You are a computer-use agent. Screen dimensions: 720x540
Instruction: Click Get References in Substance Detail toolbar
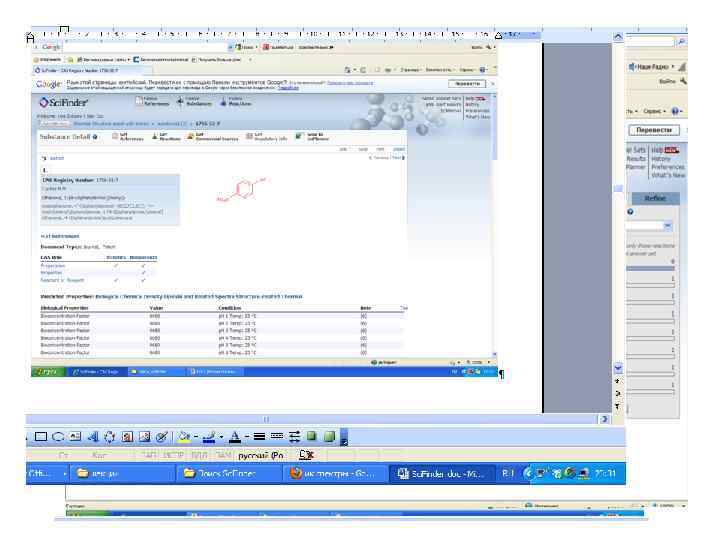(x=128, y=137)
